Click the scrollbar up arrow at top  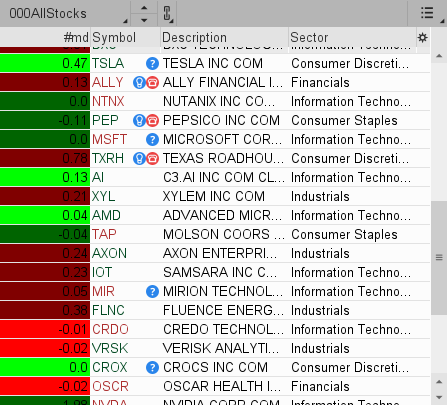[439, 56]
